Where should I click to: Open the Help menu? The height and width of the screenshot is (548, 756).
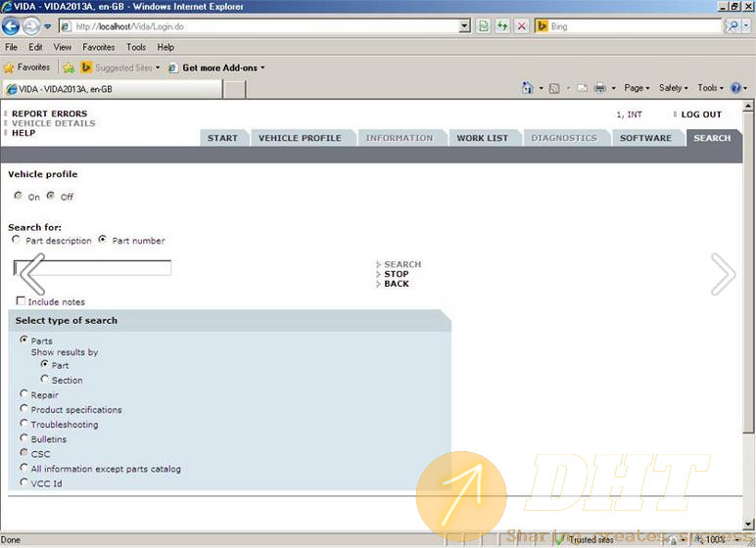click(165, 47)
